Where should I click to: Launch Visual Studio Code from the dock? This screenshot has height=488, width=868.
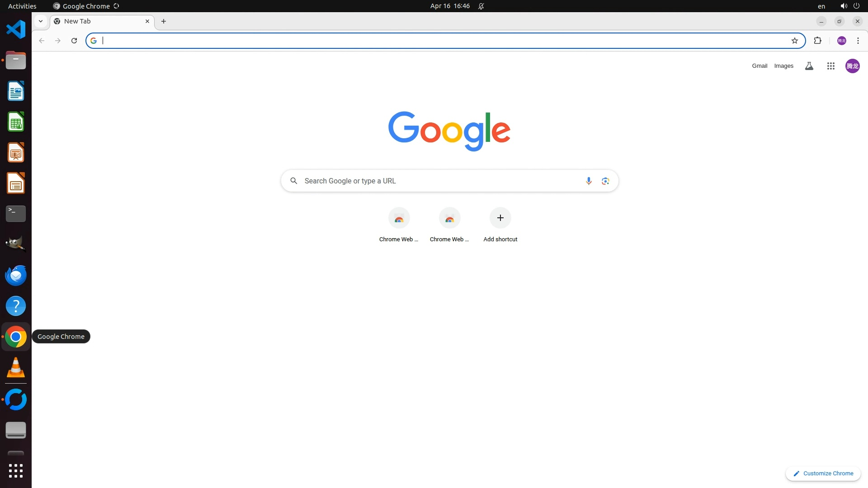point(16,29)
